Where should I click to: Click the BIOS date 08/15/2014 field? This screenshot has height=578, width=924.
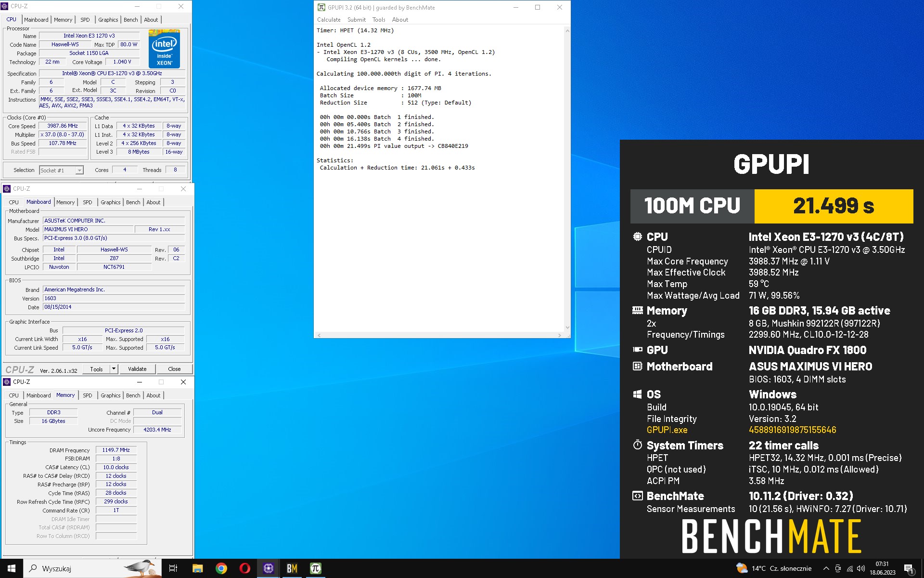114,307
